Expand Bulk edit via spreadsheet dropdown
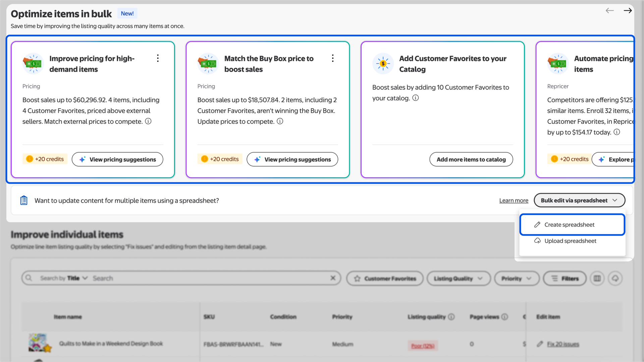The image size is (644, 362). click(579, 200)
